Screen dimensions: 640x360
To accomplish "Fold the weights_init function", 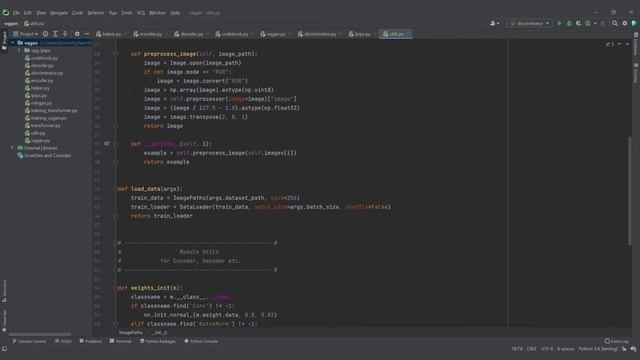I will pyautogui.click(x=116, y=288).
